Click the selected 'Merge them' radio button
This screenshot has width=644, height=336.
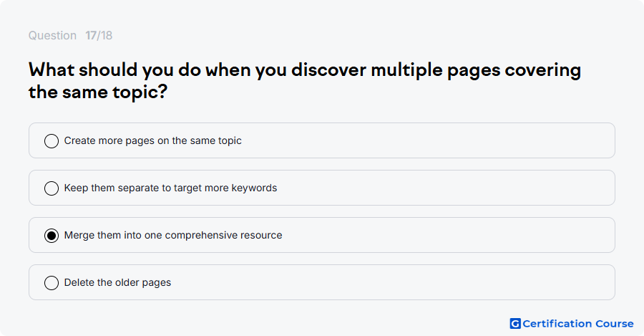click(52, 236)
